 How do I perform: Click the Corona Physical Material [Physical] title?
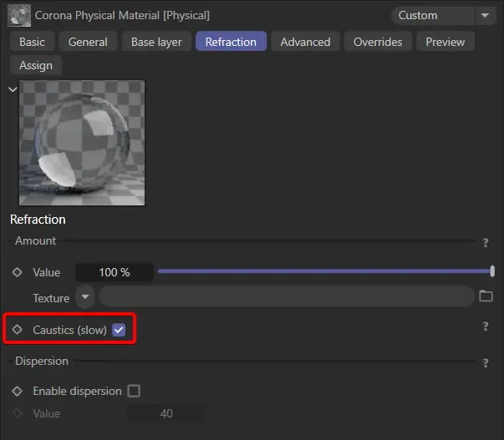(x=122, y=15)
